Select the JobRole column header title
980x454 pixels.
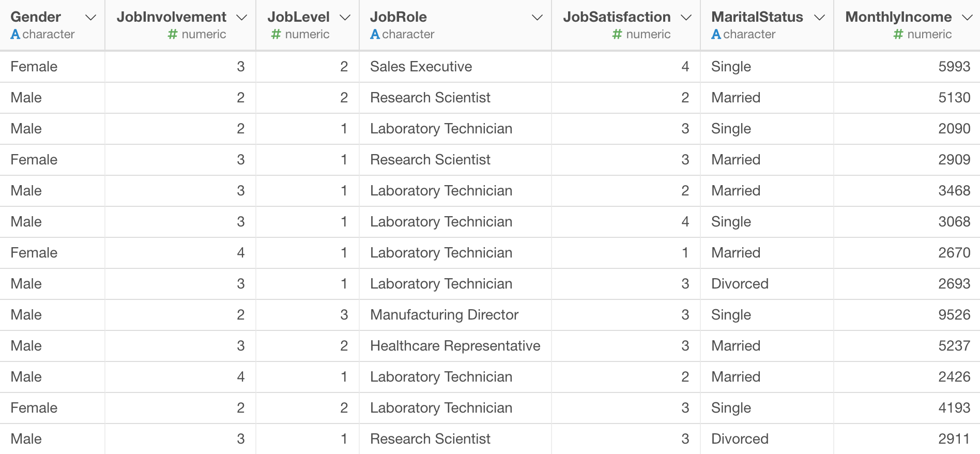[x=399, y=17]
